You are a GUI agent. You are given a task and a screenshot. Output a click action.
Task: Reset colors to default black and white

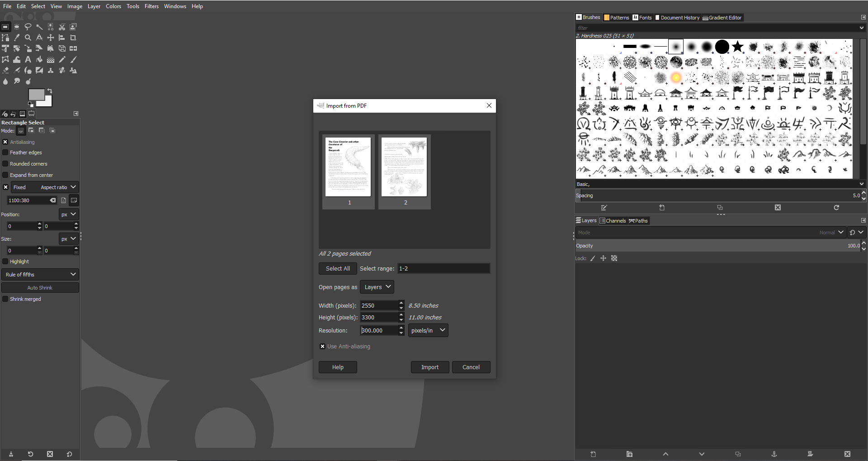pos(31,105)
